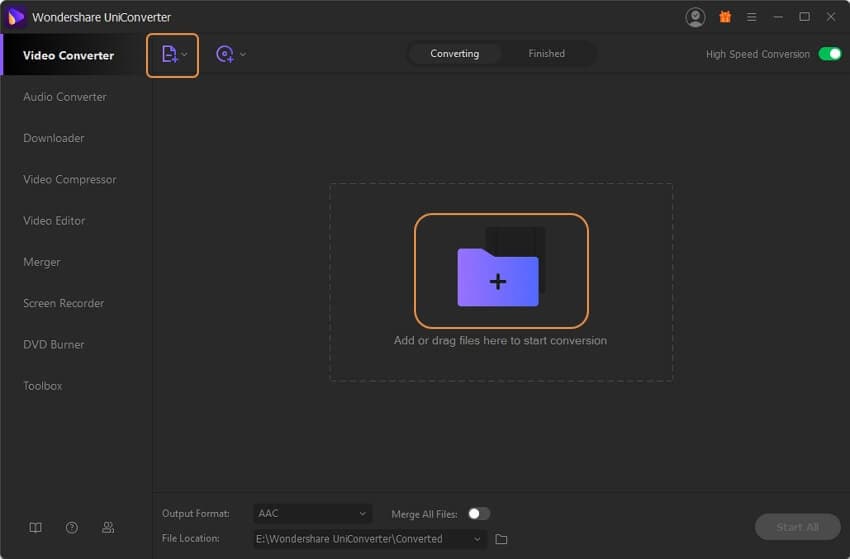The image size is (850, 559).
Task: Go to DVD Burner
Action: 54,345
